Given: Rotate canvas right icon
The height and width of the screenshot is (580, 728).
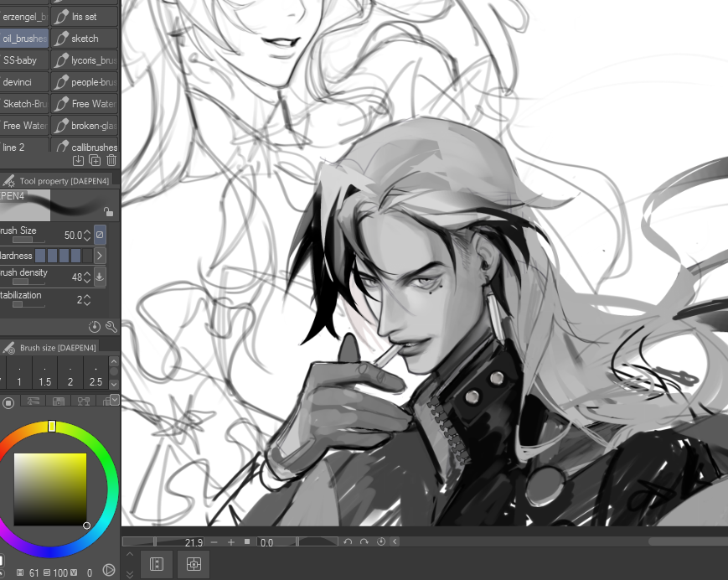Looking at the screenshot, I should coord(364,542).
